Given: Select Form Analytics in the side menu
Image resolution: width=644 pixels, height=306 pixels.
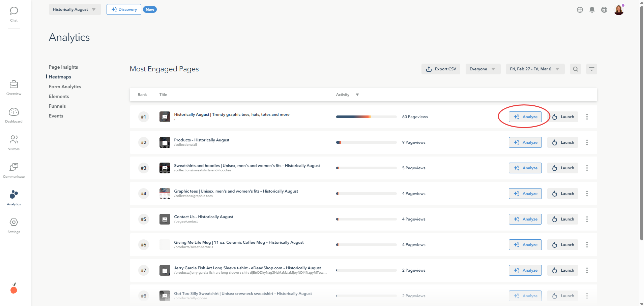Looking at the screenshot, I should point(65,87).
